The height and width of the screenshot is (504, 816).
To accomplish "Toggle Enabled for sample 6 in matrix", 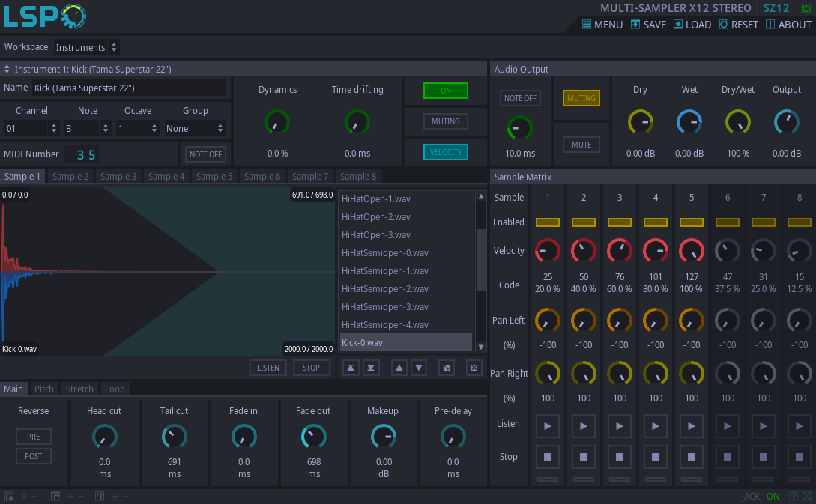I will [x=727, y=222].
